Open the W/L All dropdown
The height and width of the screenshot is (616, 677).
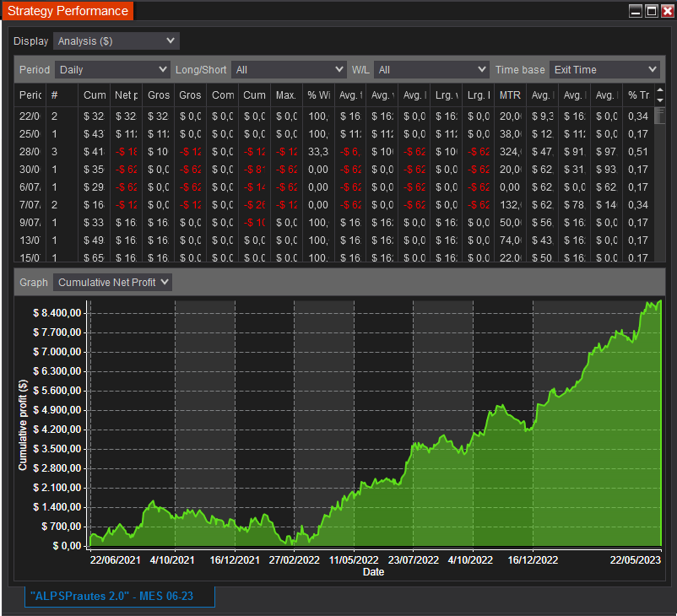(431, 69)
